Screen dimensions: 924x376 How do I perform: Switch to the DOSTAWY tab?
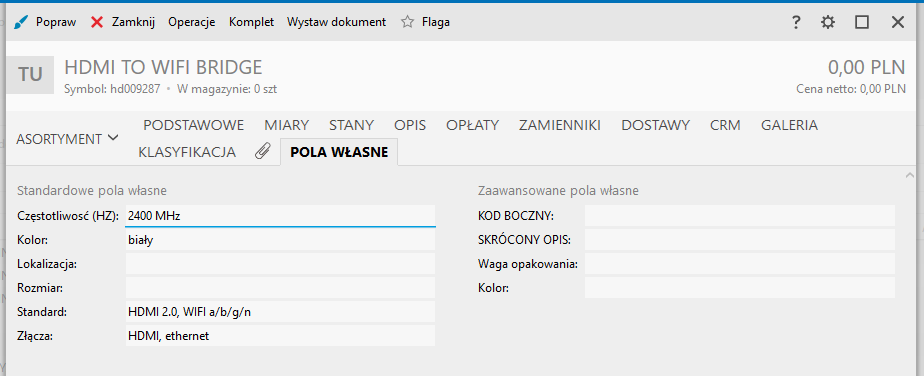[655, 125]
